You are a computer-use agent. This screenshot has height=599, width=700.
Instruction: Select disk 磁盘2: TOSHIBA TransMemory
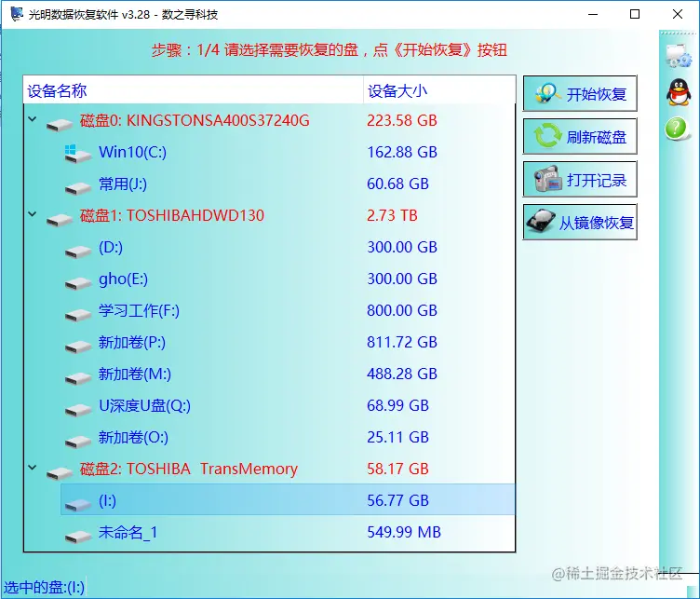(x=189, y=469)
